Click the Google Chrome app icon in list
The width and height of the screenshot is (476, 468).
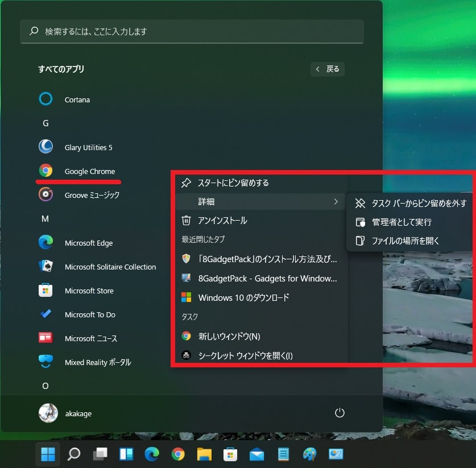pos(45,171)
